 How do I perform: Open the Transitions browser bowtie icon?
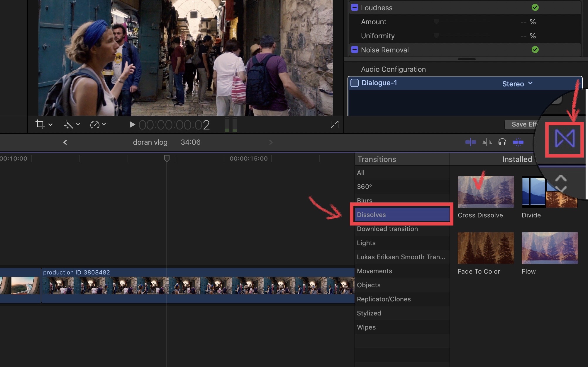(565, 139)
